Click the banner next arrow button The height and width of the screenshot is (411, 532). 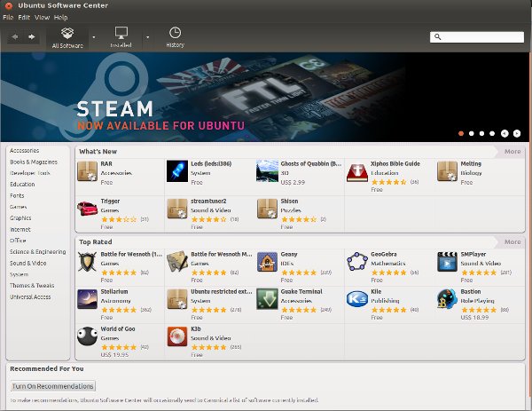tap(516, 133)
